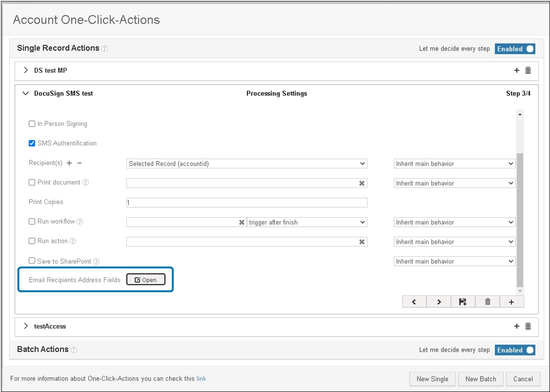550x392 pixels.
Task: Delete the current step using trash icon
Action: [x=487, y=301]
